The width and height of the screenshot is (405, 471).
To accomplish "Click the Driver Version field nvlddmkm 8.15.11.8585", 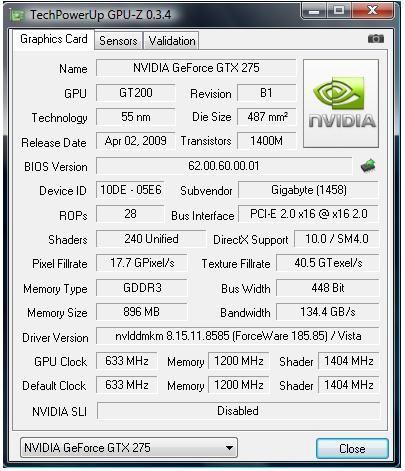I will pos(238,336).
